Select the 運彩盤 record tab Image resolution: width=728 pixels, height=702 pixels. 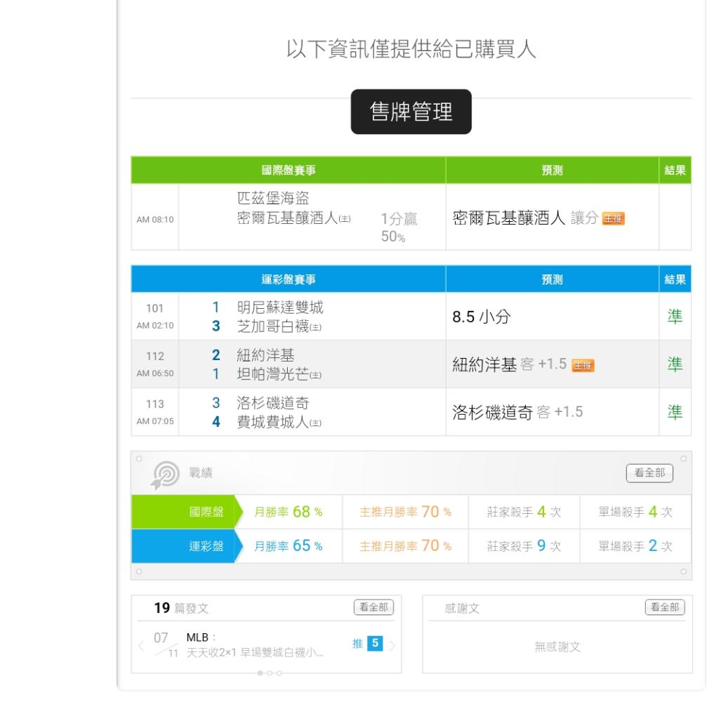click(187, 546)
